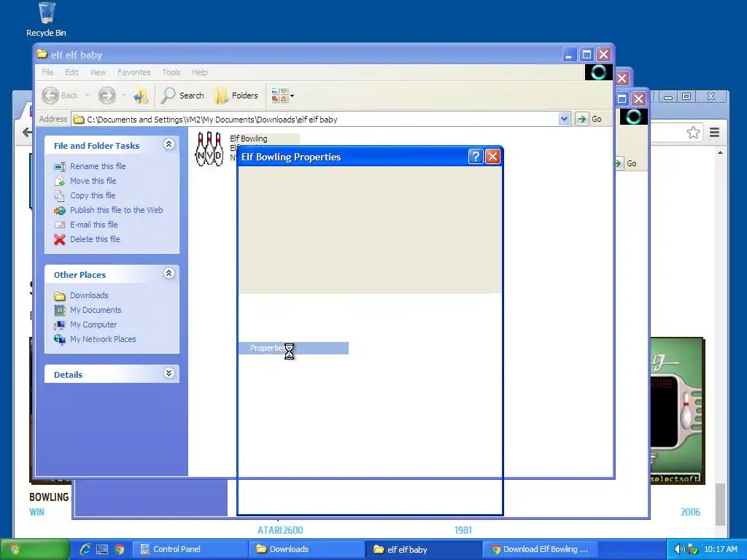747x560 pixels.
Task: Open the Edit menu
Action: [x=71, y=72]
